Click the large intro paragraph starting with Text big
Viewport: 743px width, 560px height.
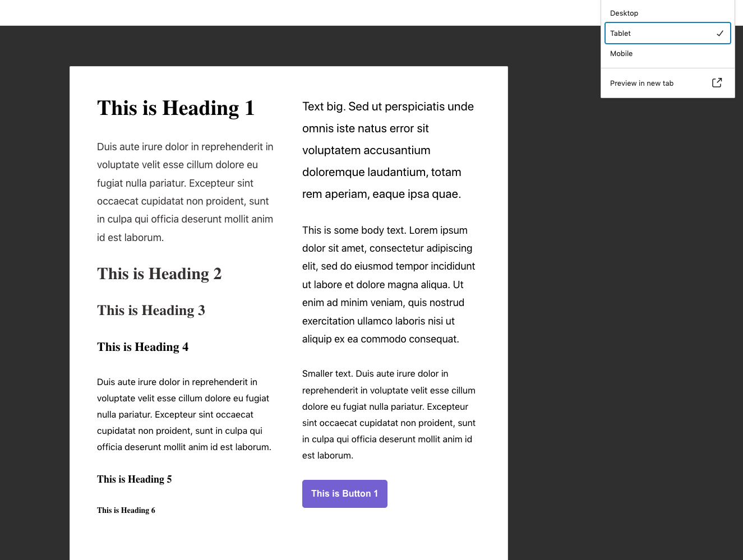click(388, 150)
